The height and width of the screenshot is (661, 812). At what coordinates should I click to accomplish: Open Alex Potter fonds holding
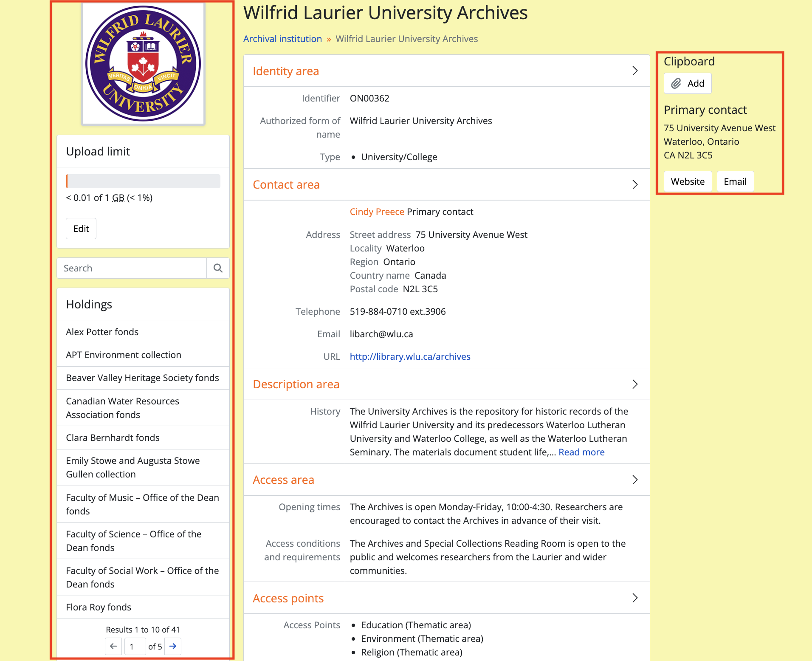coord(102,332)
